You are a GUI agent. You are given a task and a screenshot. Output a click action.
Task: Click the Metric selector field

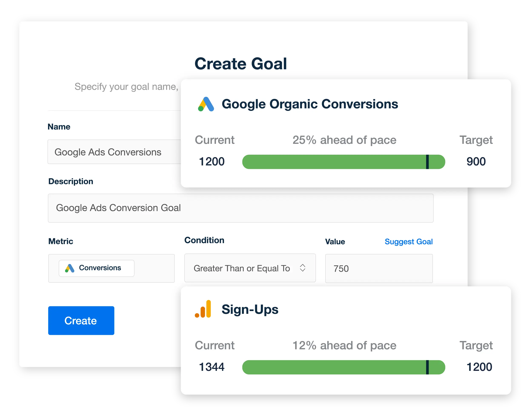(154, 268)
